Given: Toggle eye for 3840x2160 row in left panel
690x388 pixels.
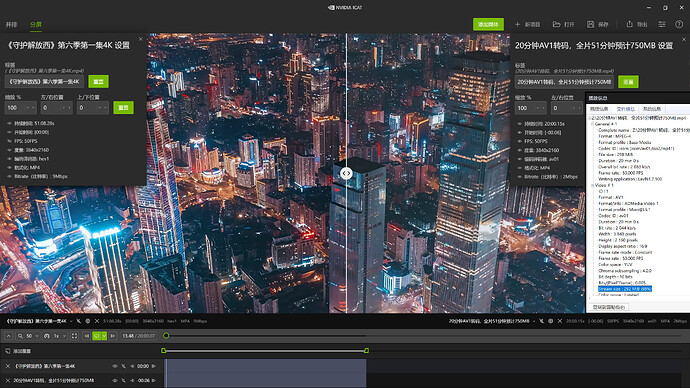Looking at the screenshot, I should pos(9,150).
